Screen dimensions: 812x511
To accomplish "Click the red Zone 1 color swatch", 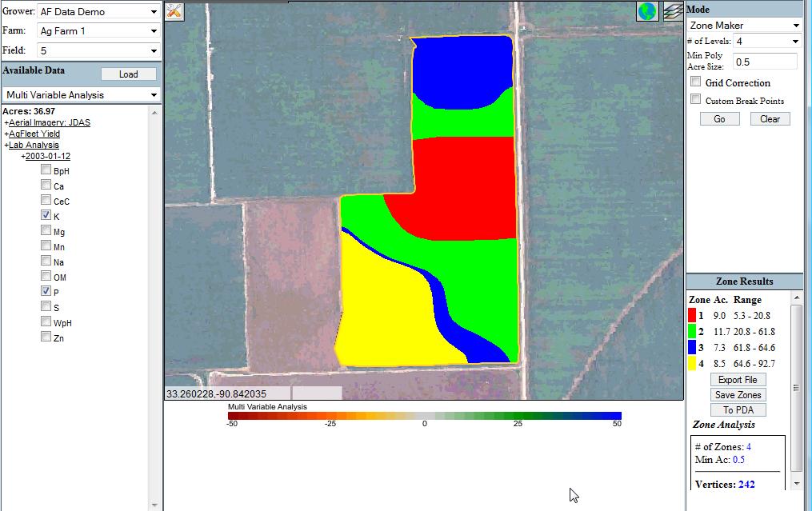I will [x=693, y=314].
